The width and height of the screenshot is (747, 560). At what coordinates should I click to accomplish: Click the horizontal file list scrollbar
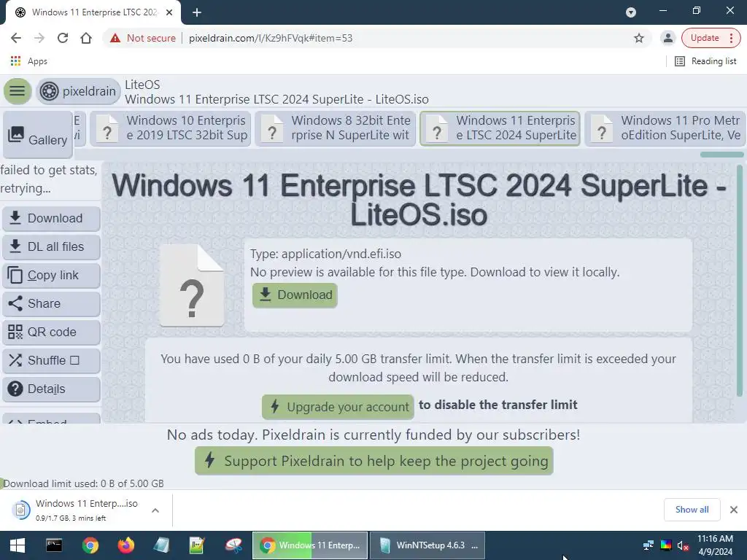point(721,155)
